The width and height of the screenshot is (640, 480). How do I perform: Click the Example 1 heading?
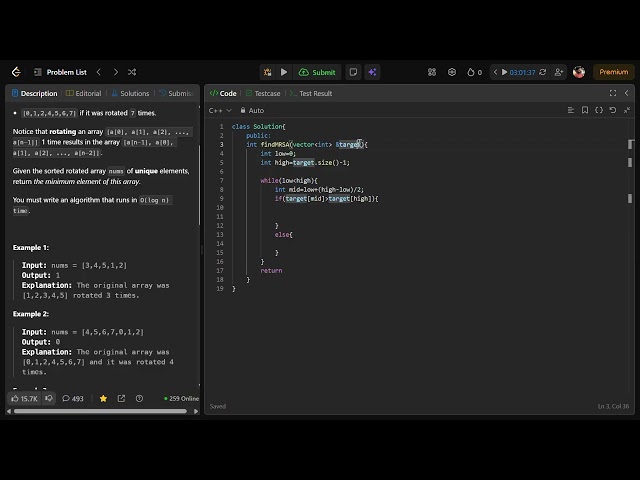pos(31,248)
